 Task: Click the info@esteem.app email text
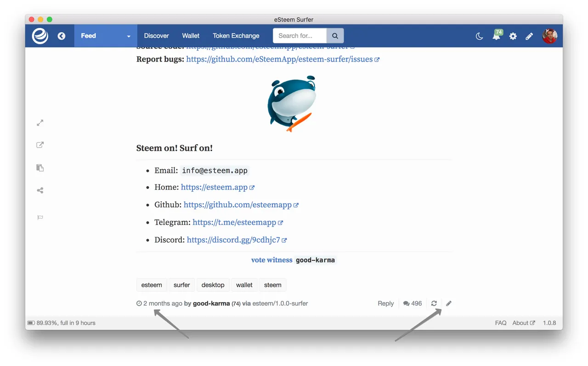pos(215,170)
